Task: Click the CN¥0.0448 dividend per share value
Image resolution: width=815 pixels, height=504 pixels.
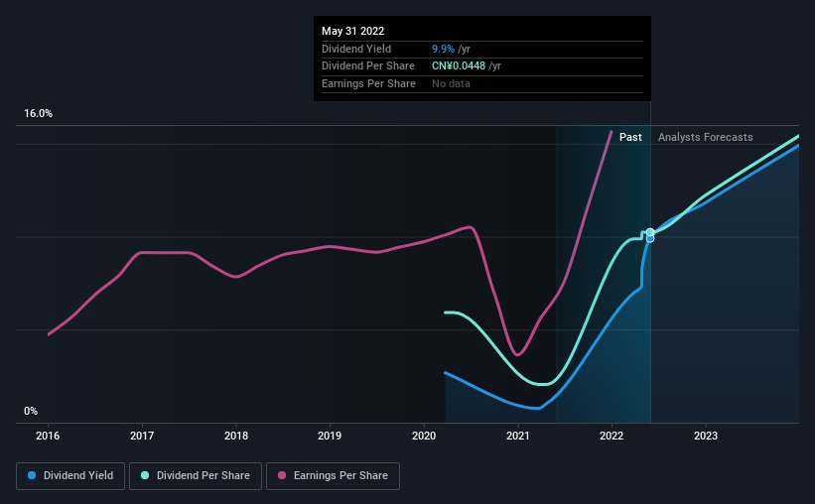Action: 459,66
